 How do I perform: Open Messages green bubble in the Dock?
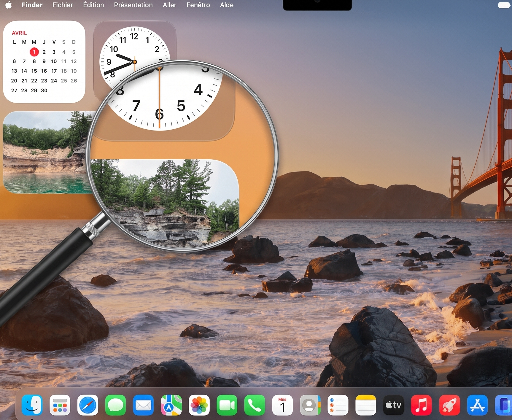point(116,405)
